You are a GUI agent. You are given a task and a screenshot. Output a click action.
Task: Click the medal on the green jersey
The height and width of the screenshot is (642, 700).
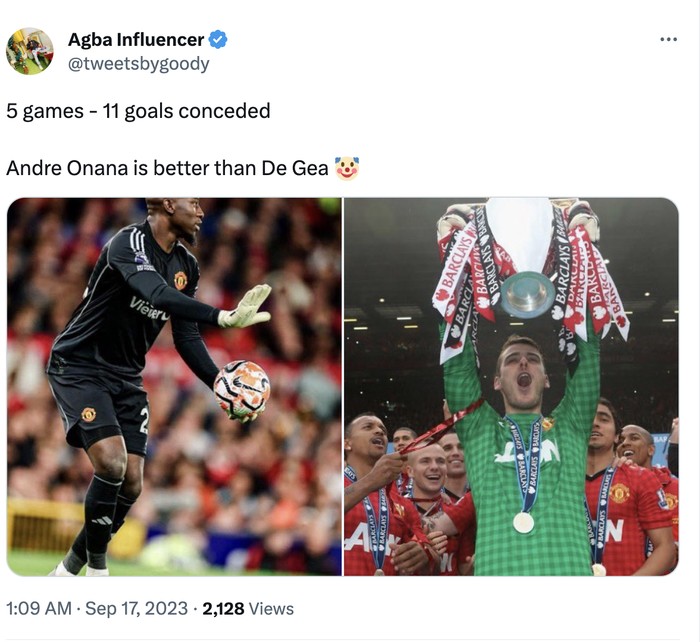[523, 522]
